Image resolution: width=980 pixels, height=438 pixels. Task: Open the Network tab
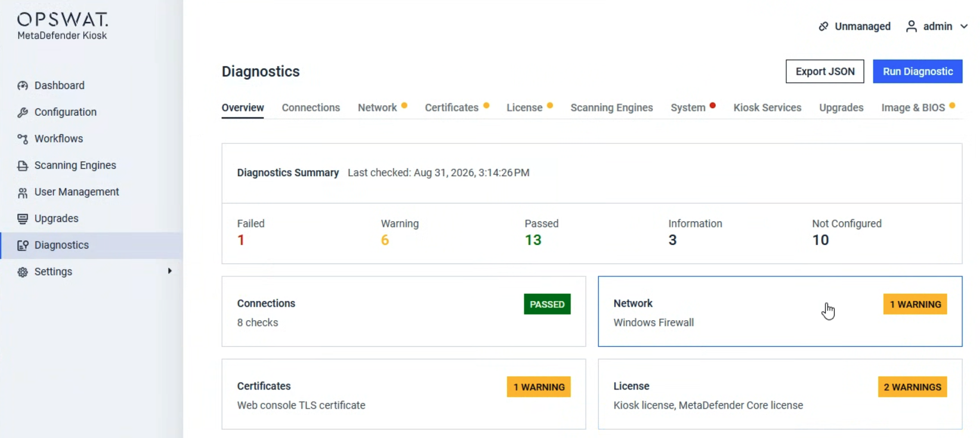coord(377,108)
